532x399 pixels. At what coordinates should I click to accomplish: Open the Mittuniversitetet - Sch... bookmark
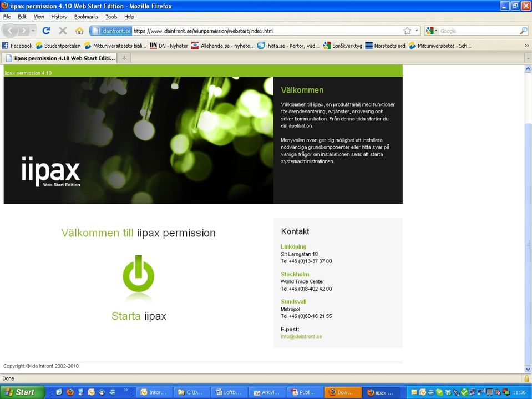click(x=440, y=46)
